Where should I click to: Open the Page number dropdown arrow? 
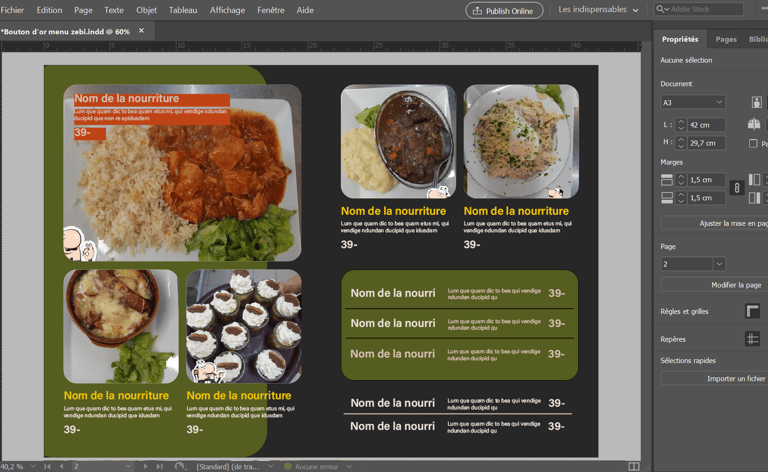tap(719, 264)
